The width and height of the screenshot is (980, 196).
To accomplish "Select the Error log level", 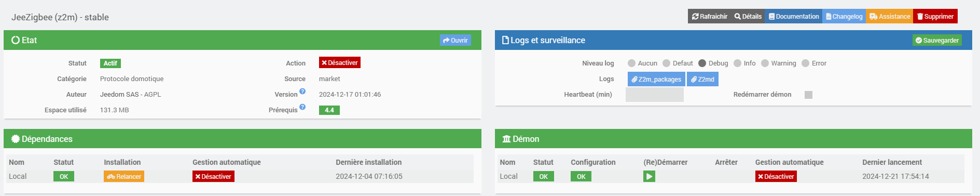I will tap(805, 63).
